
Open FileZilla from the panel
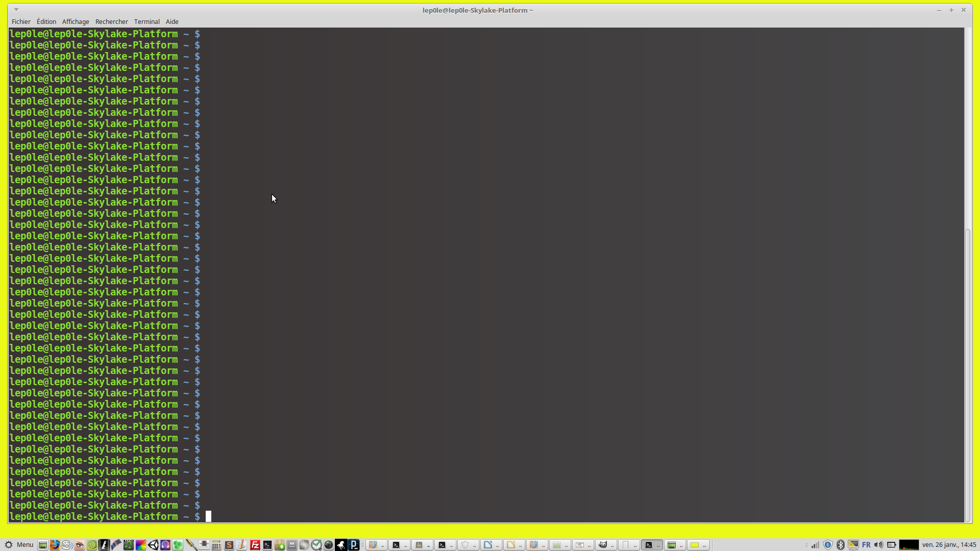(255, 545)
